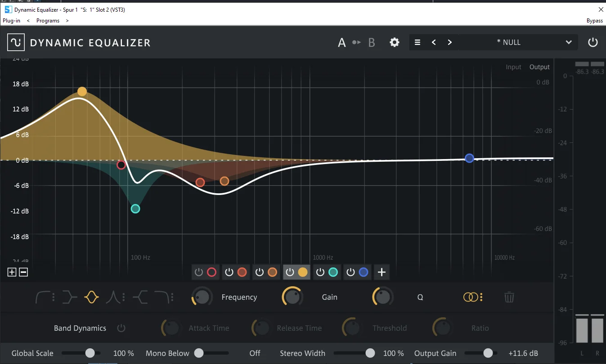
Task: Toggle power for the blue band button
Action: tap(351, 272)
